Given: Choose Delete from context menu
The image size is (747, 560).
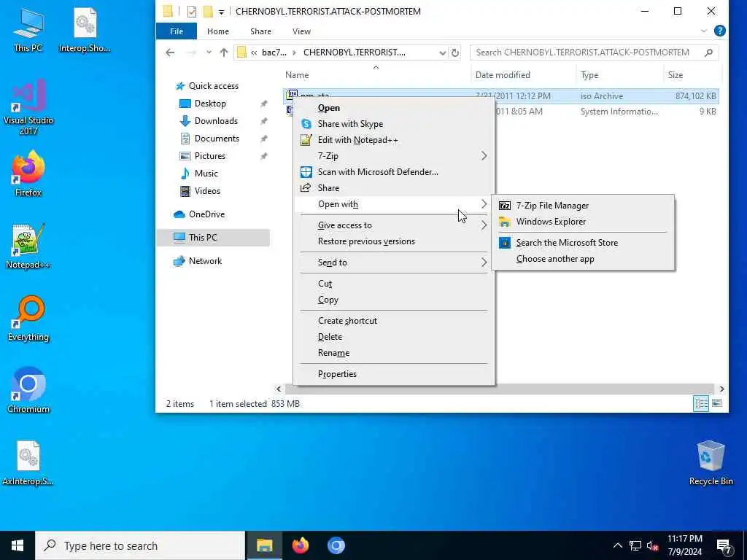Looking at the screenshot, I should point(394,337).
